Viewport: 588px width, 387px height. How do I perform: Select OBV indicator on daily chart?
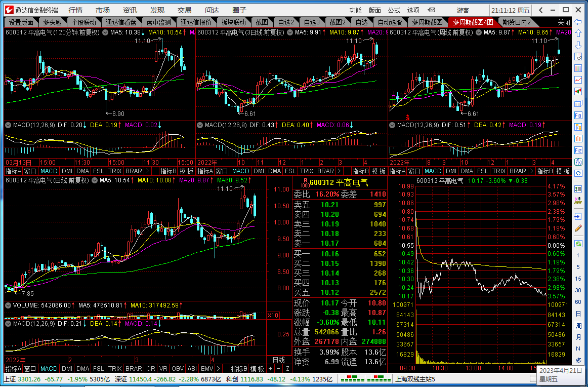point(178,369)
